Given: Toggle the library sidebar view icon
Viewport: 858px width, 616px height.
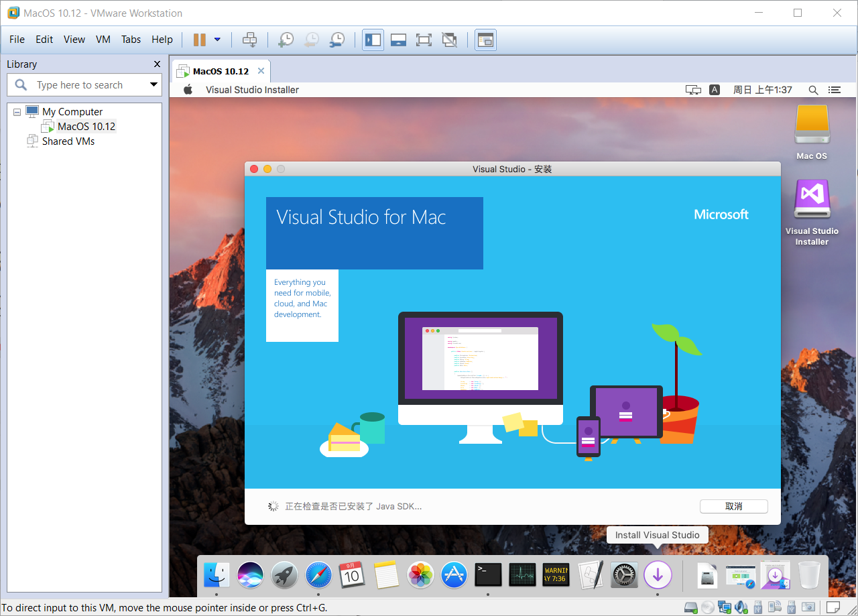Looking at the screenshot, I should tap(373, 40).
